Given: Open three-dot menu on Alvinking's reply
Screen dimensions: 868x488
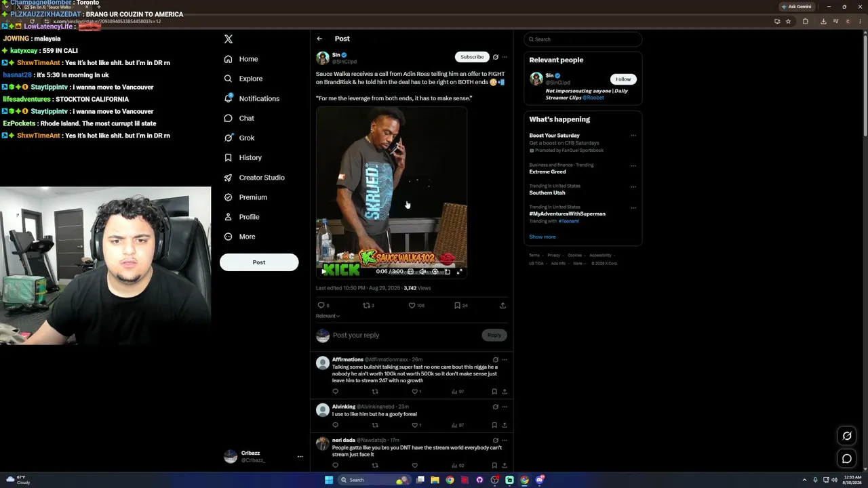Looking at the screenshot, I should click(505, 407).
